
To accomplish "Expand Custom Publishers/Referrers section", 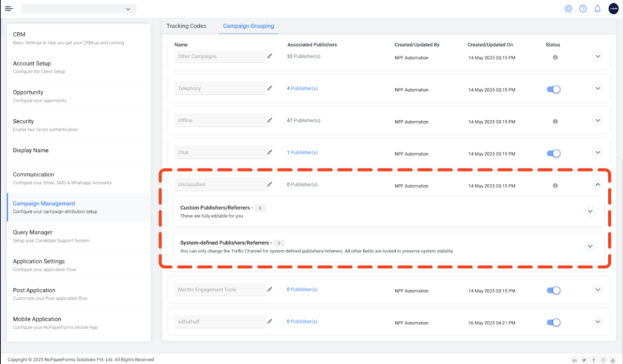I will [590, 211].
